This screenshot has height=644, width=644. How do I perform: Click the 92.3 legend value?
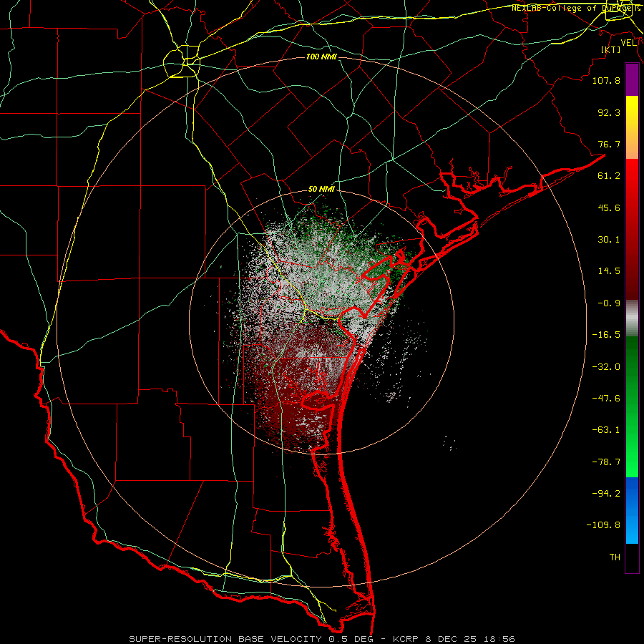click(x=609, y=112)
